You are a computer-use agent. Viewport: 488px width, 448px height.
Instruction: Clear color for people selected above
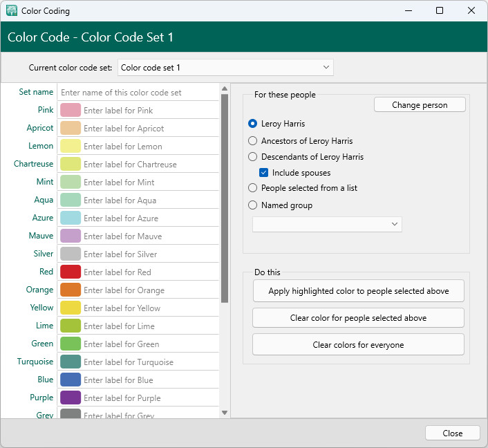coord(359,318)
